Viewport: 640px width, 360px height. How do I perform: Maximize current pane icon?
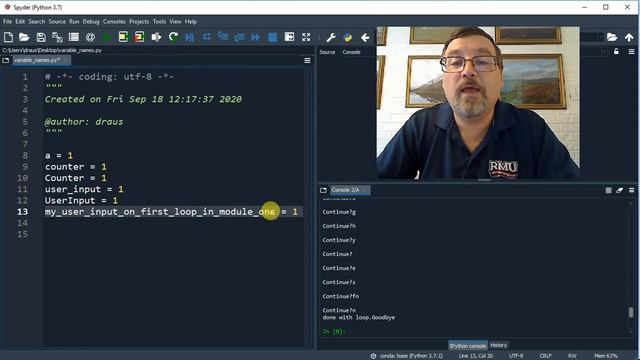(289, 37)
